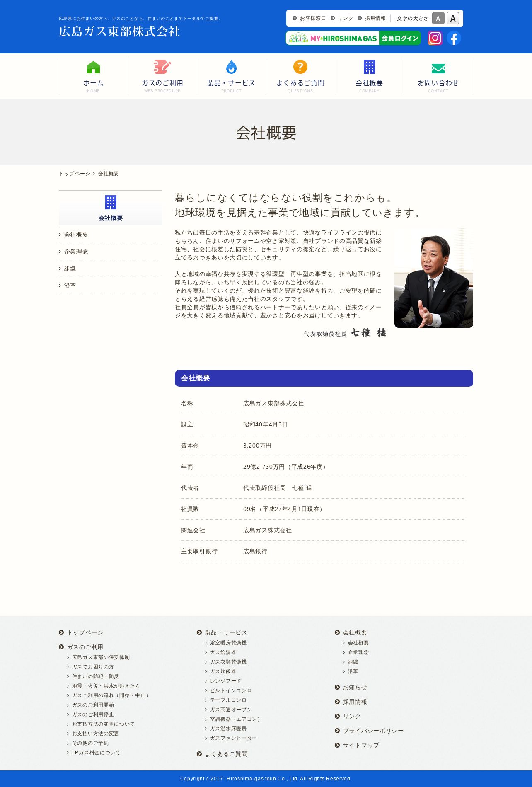
Task: Click the president's portrait photo
Action: tap(434, 278)
